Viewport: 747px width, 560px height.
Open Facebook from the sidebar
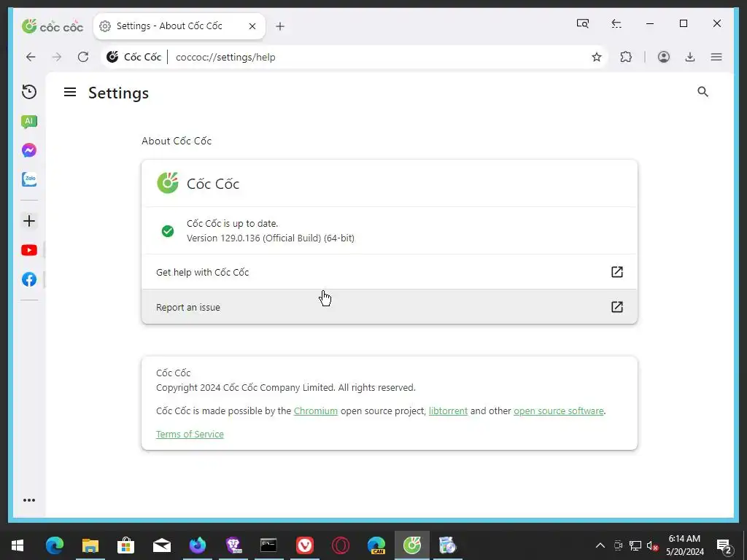[x=29, y=279]
